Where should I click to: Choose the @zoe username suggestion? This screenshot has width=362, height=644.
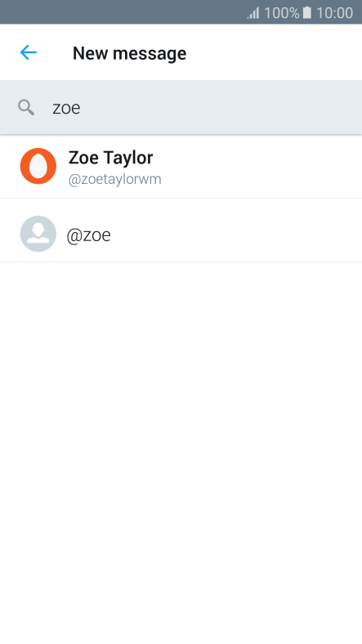point(88,235)
